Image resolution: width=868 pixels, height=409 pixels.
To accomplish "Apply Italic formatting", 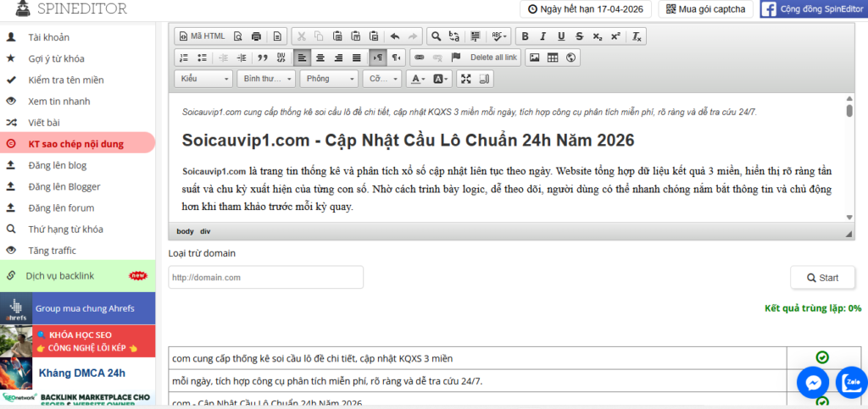I will [x=543, y=36].
